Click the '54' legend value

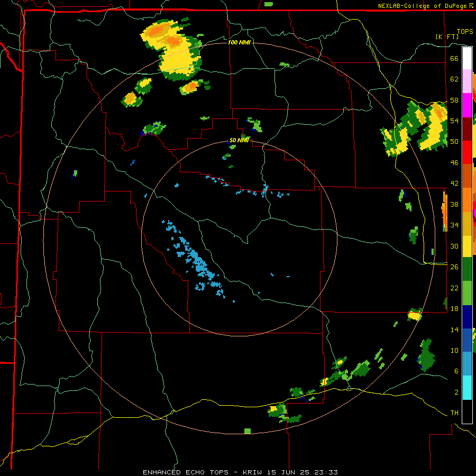(x=454, y=121)
